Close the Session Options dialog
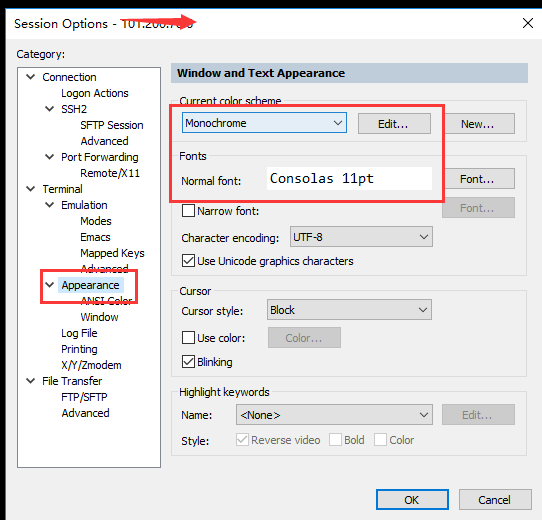Image resolution: width=542 pixels, height=520 pixels. click(x=528, y=23)
